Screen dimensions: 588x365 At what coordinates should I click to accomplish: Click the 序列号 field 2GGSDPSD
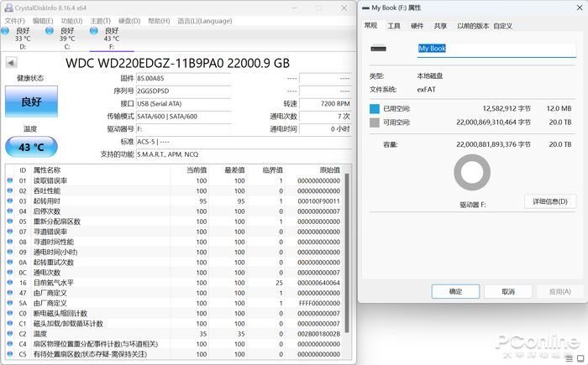[183, 91]
